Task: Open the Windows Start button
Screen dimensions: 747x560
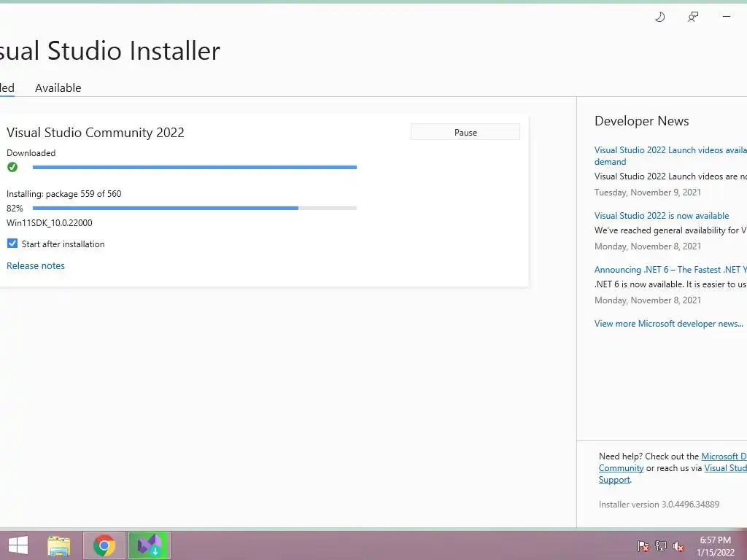Action: coord(18,545)
